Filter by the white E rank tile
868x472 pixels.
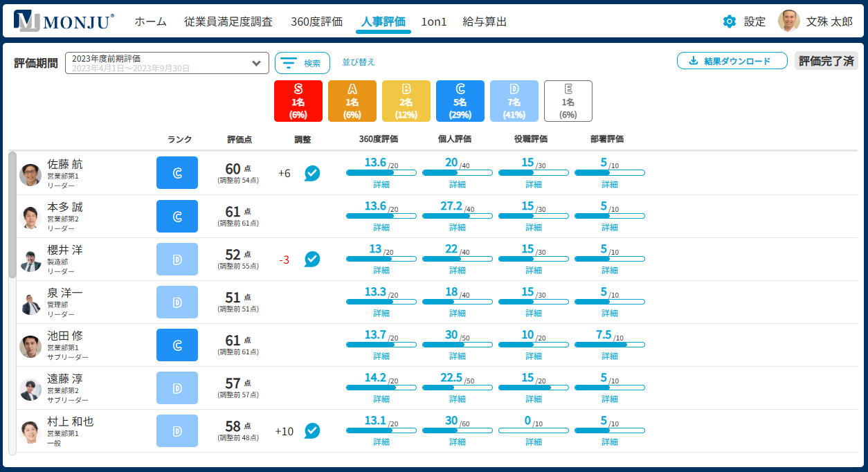pos(568,101)
